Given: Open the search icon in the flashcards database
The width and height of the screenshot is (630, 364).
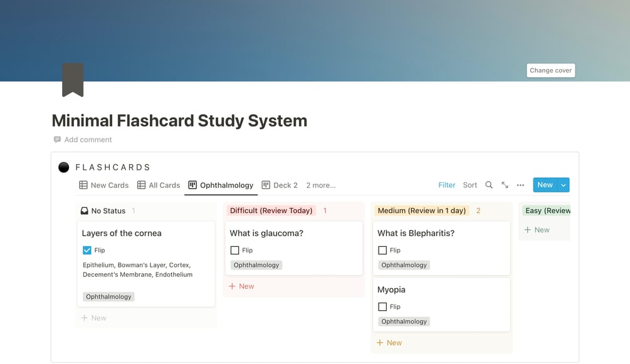Looking at the screenshot, I should (489, 185).
